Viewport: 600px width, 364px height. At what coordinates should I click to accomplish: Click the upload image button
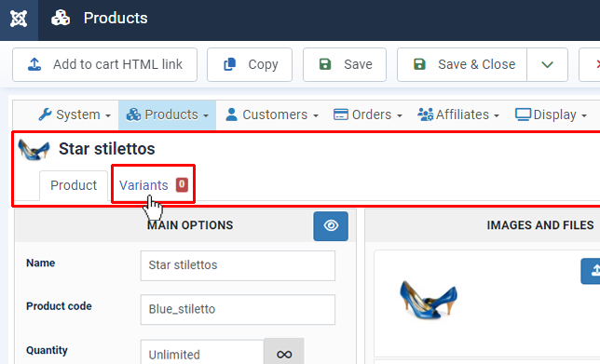coord(591,271)
